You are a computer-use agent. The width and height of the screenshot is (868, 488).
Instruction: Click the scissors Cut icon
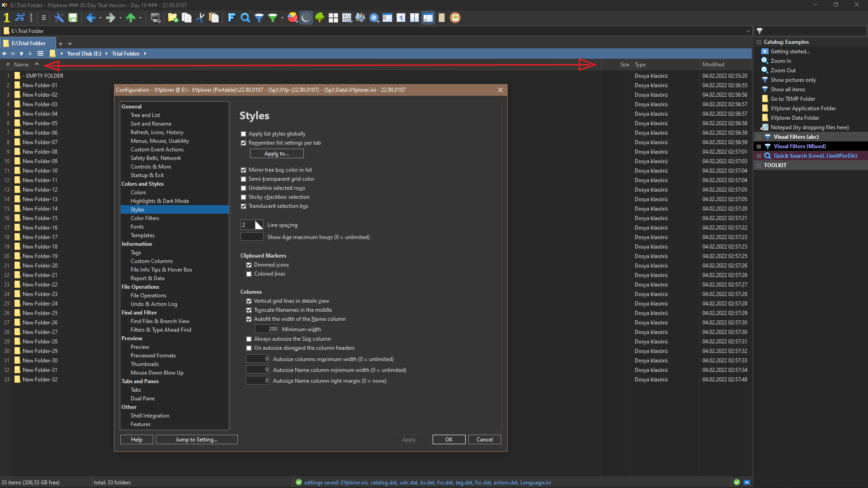click(x=200, y=18)
